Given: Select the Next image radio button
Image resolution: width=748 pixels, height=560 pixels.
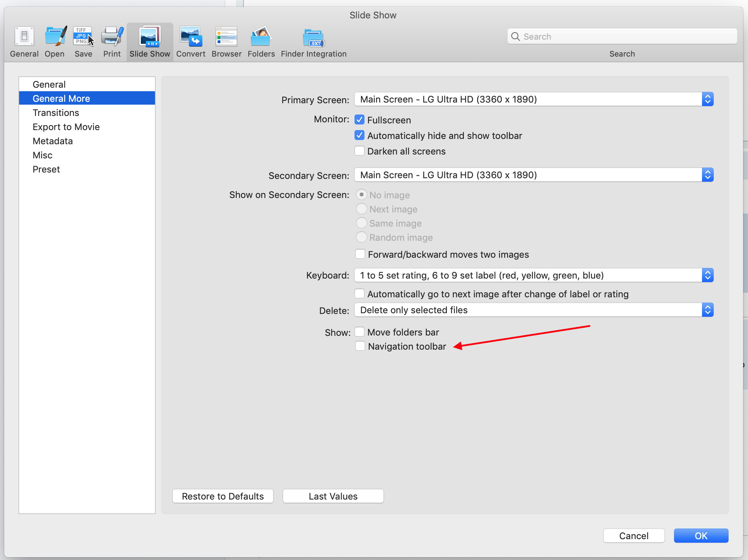Looking at the screenshot, I should pyautogui.click(x=361, y=209).
